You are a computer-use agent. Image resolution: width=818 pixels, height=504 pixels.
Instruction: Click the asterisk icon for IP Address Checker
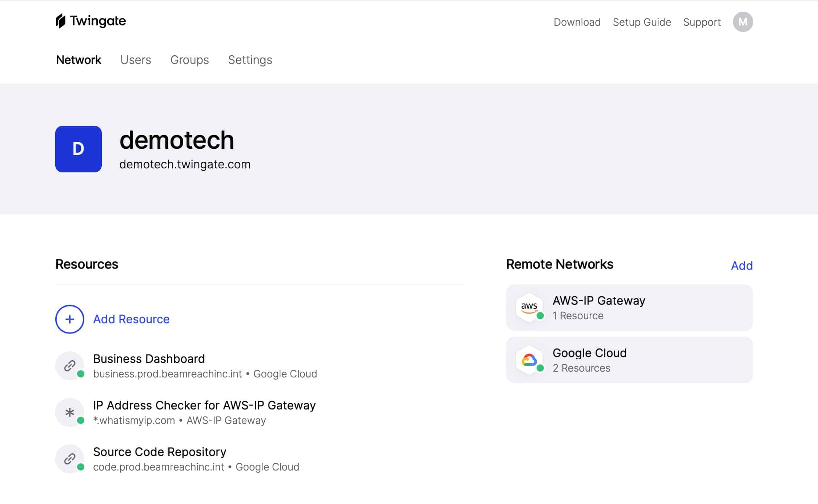[70, 412]
